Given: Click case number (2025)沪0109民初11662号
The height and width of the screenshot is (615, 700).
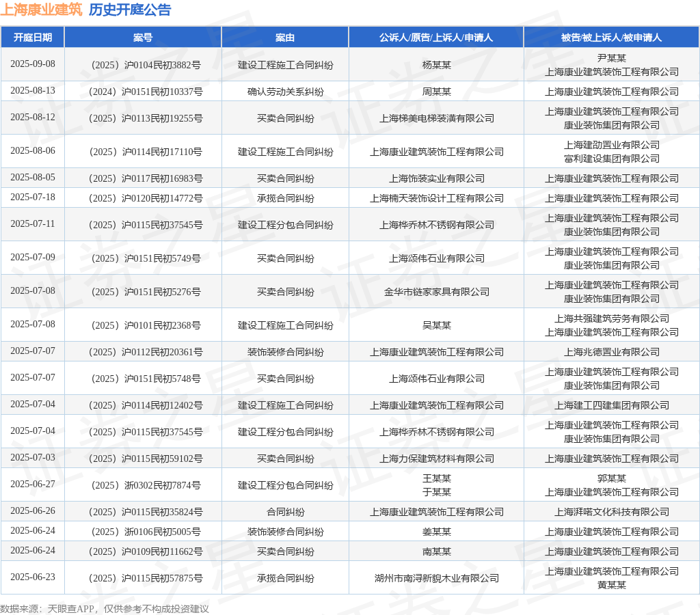Looking at the screenshot, I should coord(146,551).
